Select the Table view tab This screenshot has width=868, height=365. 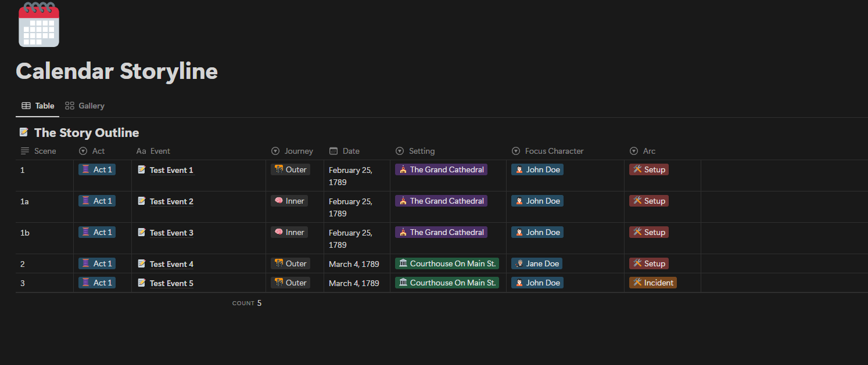tap(38, 106)
